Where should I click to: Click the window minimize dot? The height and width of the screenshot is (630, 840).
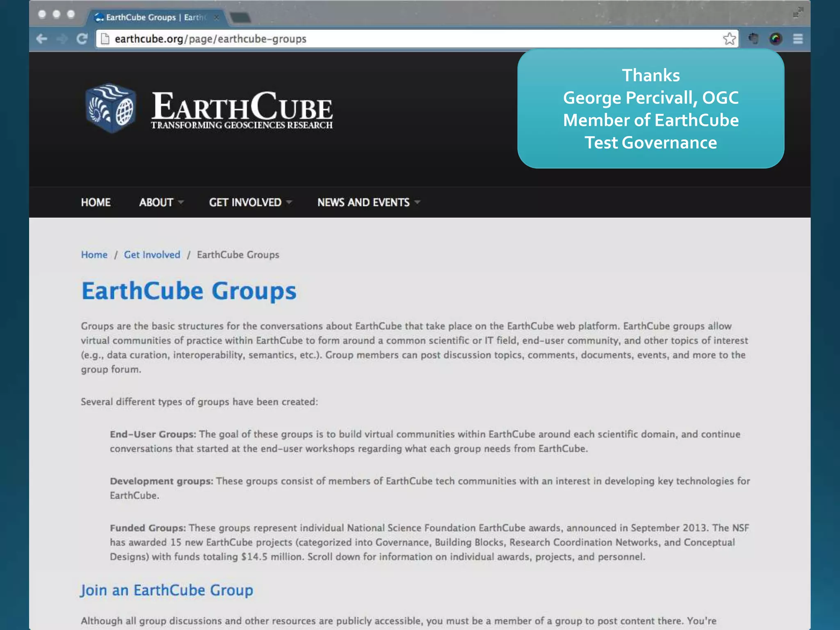[57, 14]
